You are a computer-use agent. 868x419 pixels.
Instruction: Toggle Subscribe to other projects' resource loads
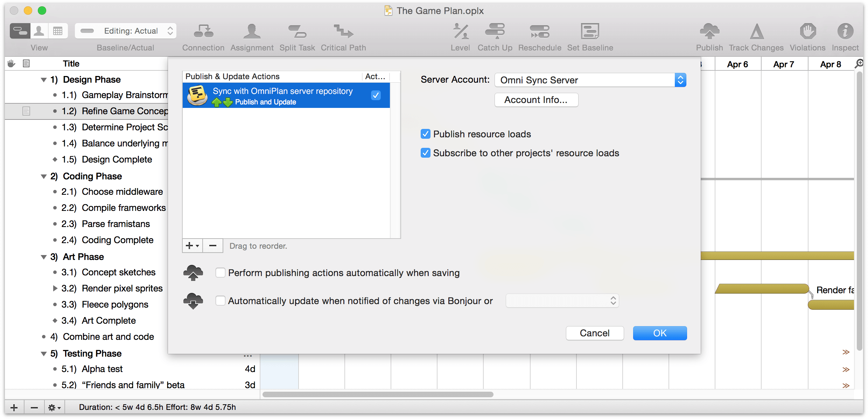(x=426, y=153)
